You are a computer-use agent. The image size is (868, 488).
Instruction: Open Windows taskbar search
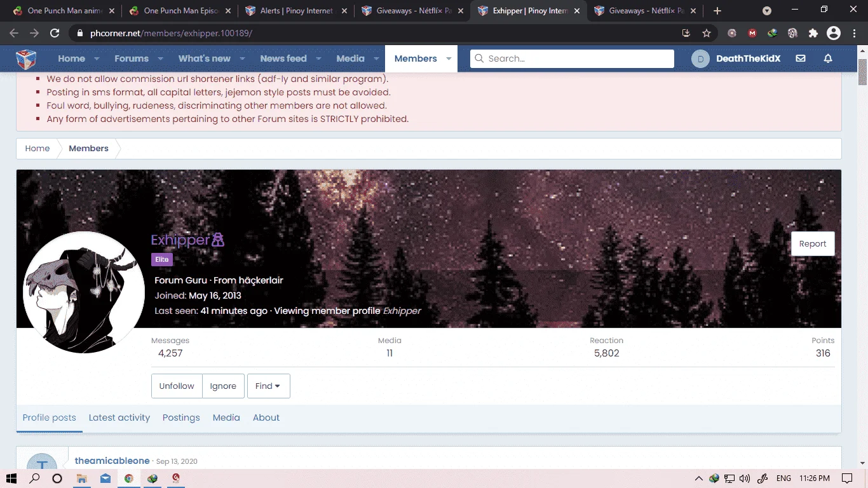(35, 478)
